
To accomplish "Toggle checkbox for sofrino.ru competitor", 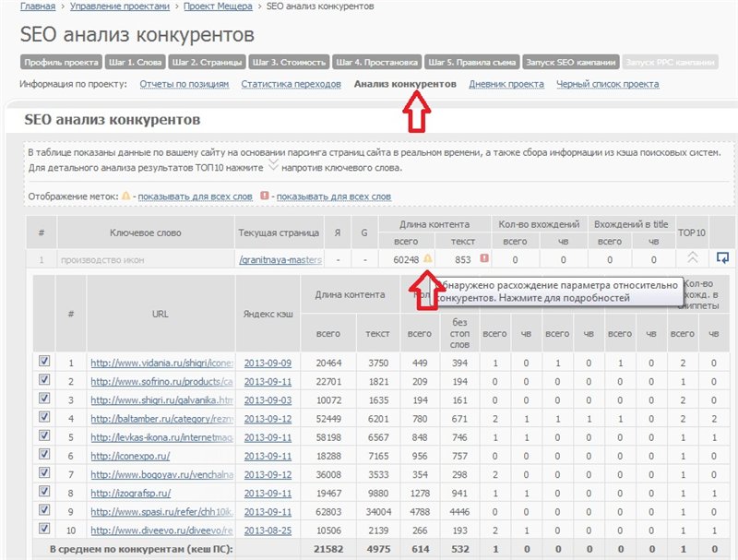I will (x=44, y=380).
